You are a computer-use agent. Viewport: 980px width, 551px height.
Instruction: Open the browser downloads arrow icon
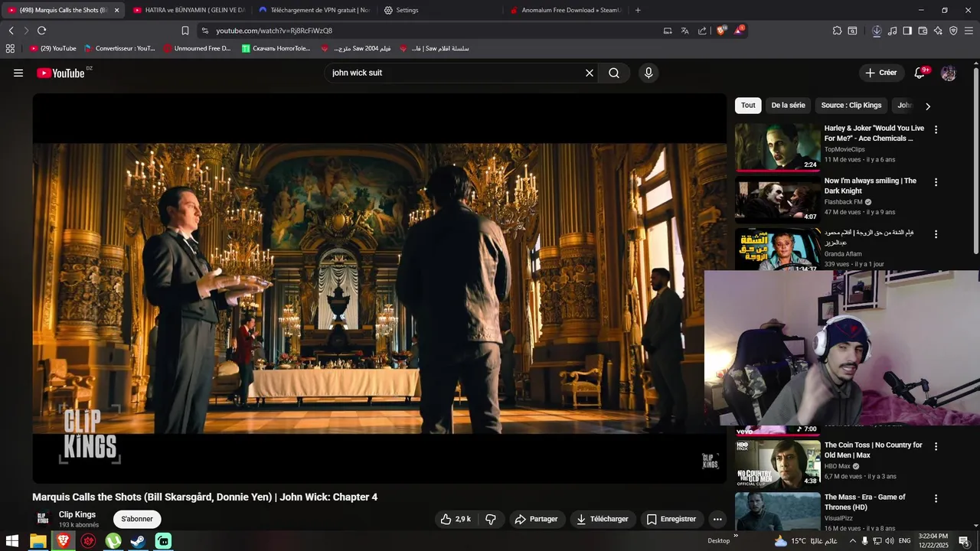(877, 31)
